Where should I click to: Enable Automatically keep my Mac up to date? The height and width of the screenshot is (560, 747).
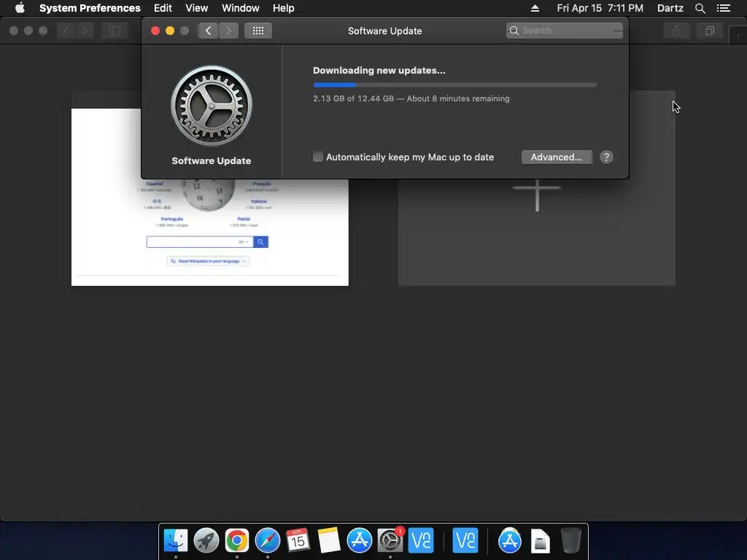tap(318, 157)
